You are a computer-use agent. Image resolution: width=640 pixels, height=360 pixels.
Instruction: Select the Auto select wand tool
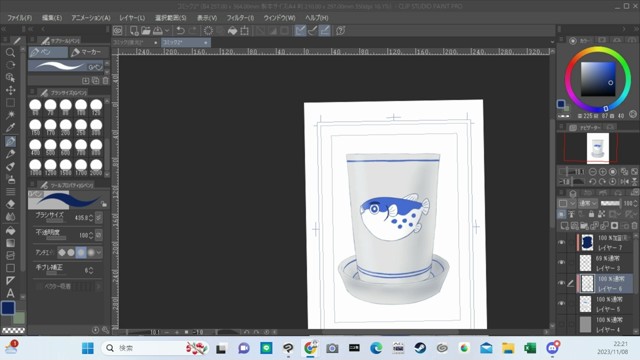(10, 116)
